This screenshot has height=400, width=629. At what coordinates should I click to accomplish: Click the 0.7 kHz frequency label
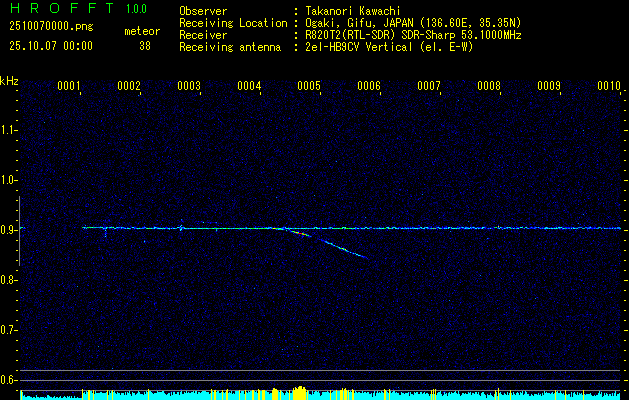8,330
